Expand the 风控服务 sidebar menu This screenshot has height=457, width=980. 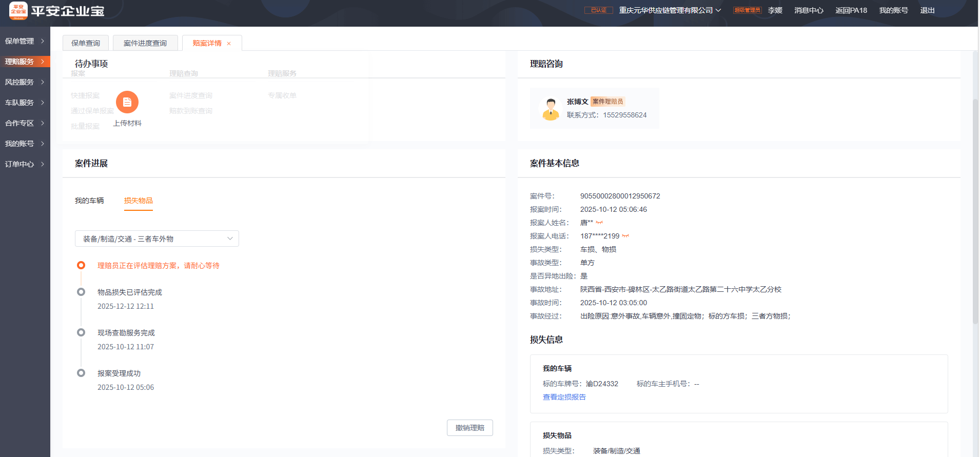tap(25, 82)
